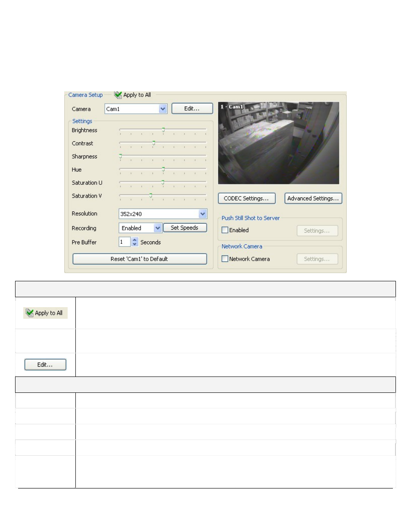This screenshot has width=411, height=532.
Task: Adjust the Brightness slider handle
Action: point(163,130)
